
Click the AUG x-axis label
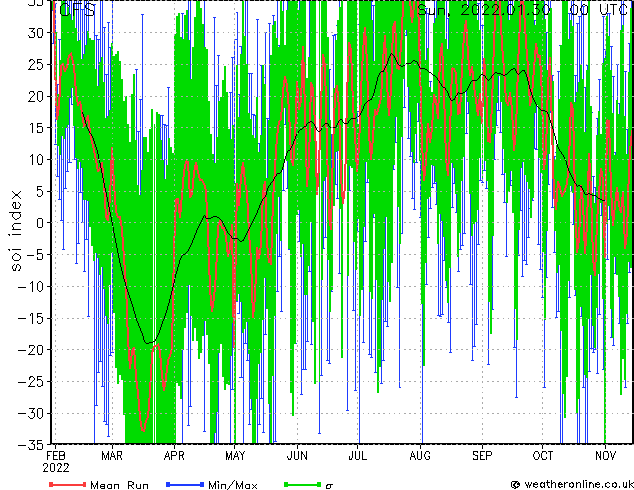tap(420, 456)
